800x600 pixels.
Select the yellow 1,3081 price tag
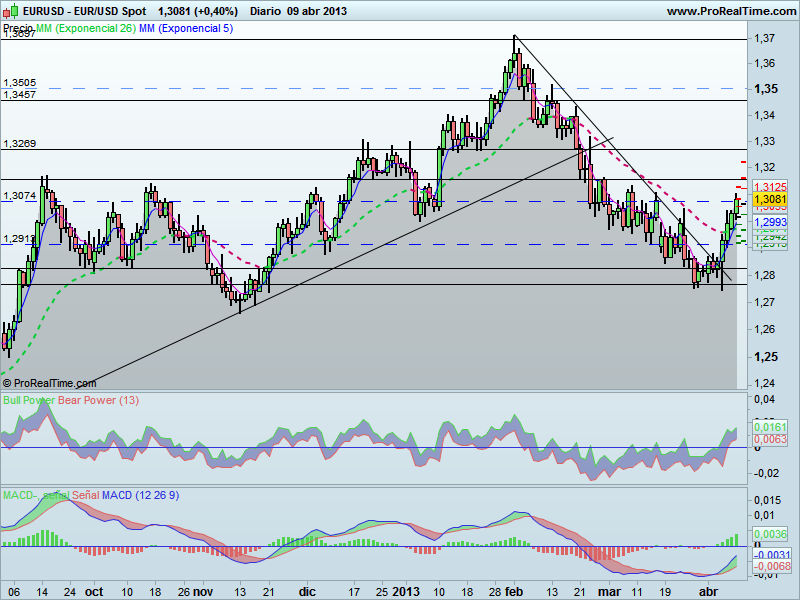tap(770, 198)
